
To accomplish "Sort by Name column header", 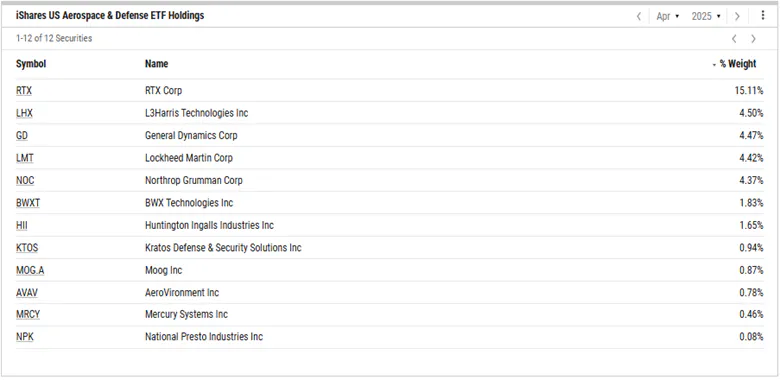I will point(157,64).
